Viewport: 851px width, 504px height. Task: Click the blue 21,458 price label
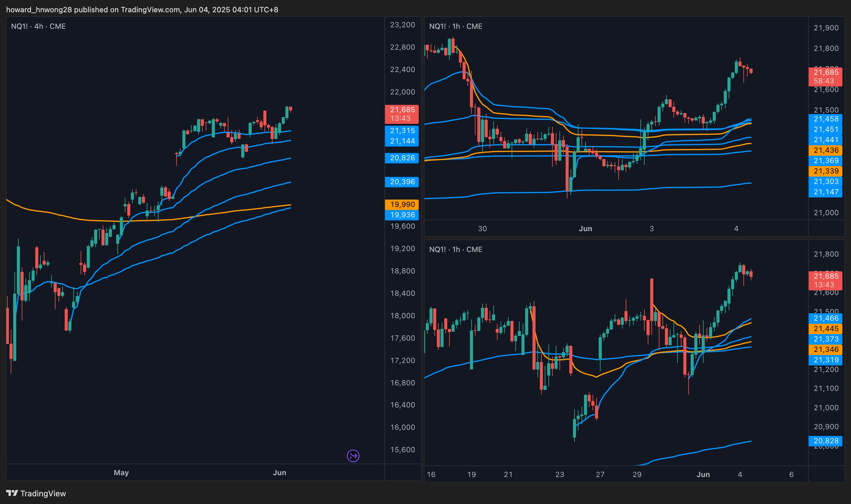coord(826,119)
